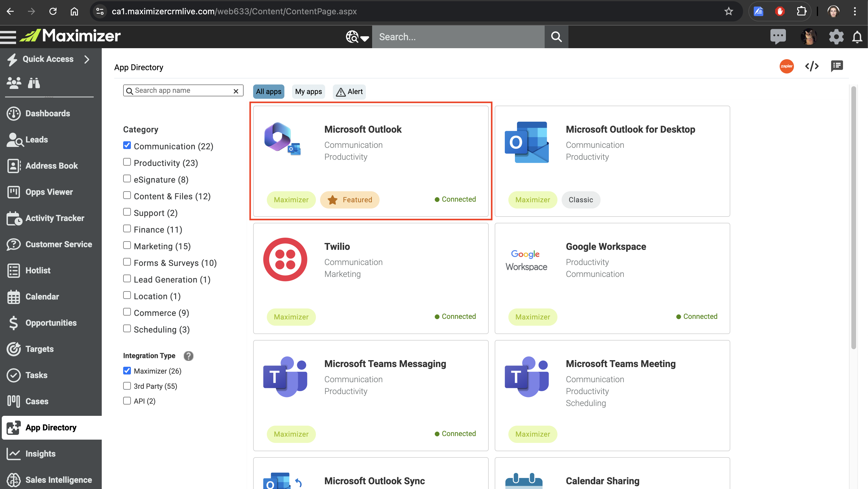This screenshot has width=868, height=489.
Task: Click the main Search field
Action: [458, 37]
